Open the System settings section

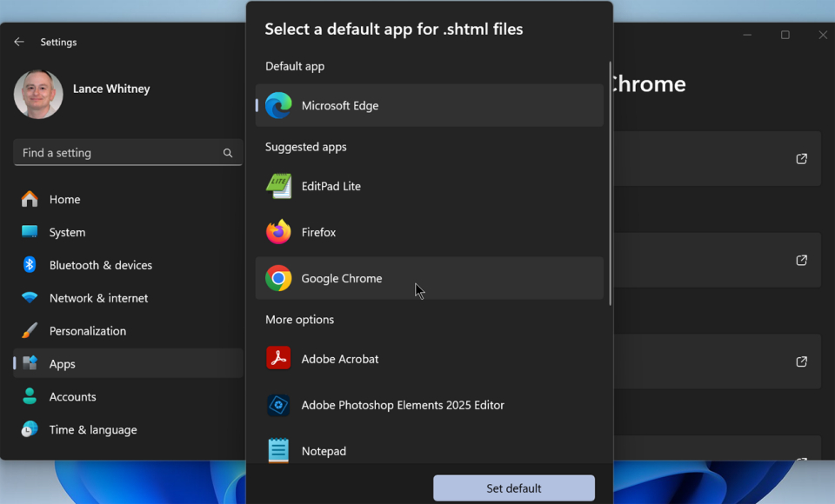[x=67, y=232]
